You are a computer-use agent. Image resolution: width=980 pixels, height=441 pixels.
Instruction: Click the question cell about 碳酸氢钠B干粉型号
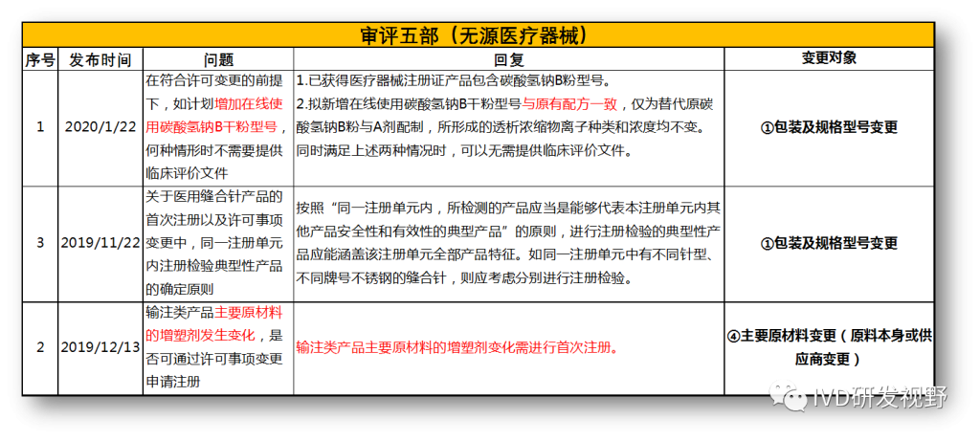click(x=218, y=127)
